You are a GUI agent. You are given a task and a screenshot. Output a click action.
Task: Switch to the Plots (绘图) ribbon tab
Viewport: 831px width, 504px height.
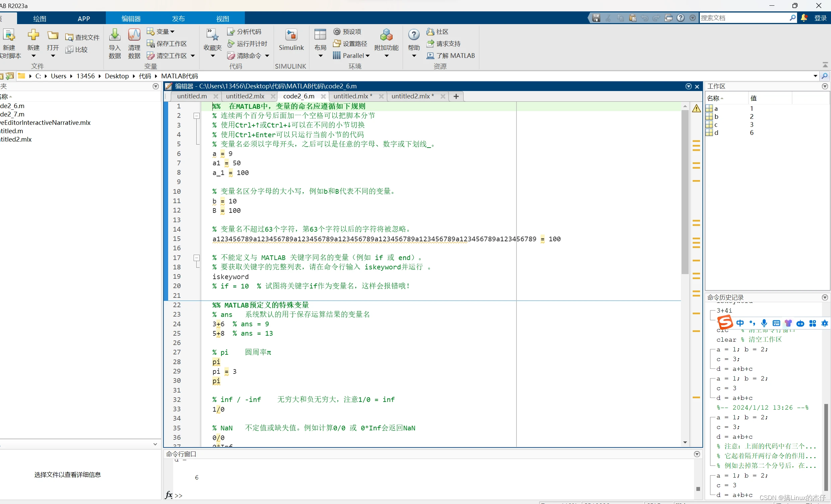(40, 18)
